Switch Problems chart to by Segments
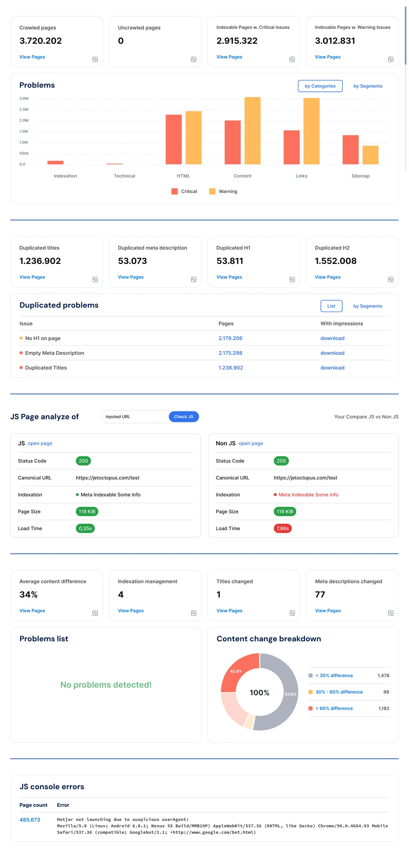 coord(368,86)
